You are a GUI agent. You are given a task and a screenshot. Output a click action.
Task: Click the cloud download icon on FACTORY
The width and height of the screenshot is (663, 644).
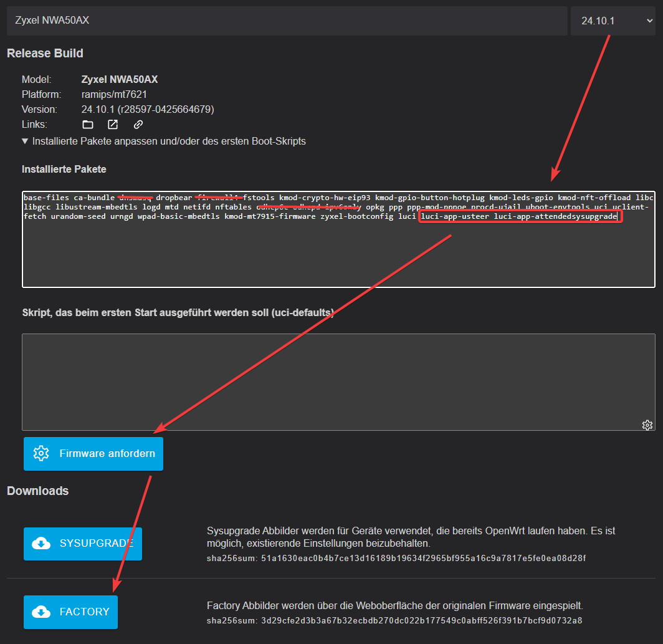[41, 612]
